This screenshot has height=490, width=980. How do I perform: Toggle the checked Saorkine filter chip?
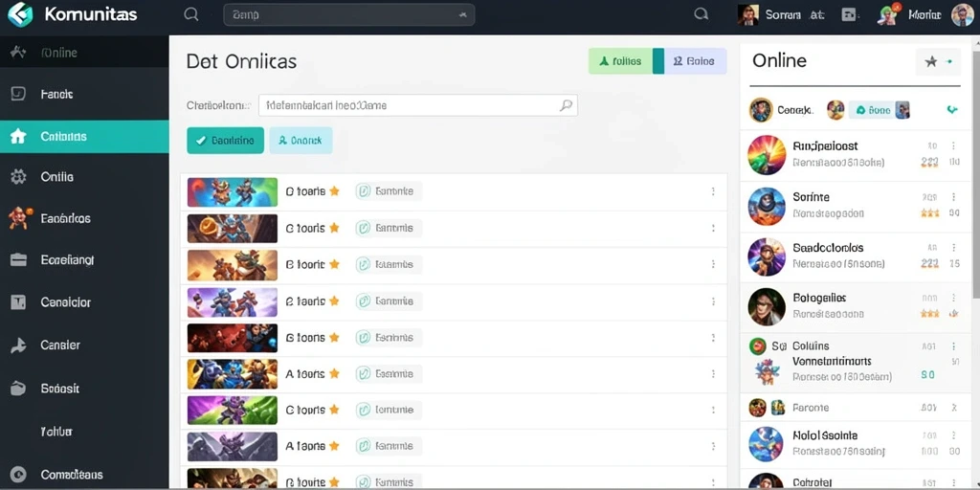225,141
